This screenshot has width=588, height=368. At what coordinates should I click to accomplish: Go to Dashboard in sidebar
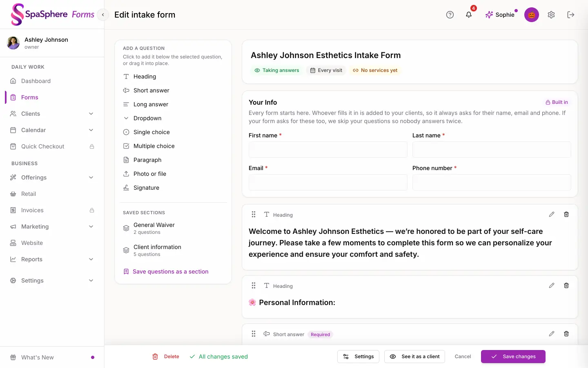pyautogui.click(x=52, y=81)
